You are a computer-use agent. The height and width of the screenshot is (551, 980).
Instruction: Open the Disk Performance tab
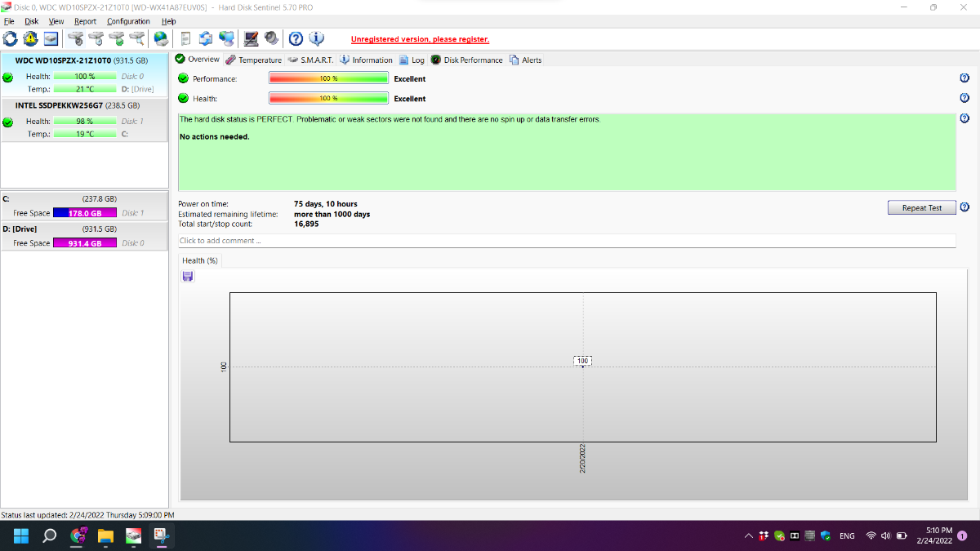tap(467, 60)
